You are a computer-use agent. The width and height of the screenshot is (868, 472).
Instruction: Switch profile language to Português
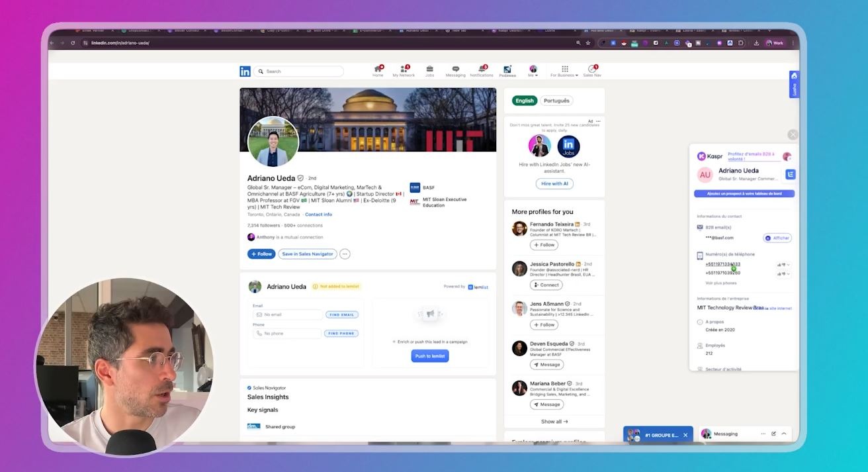click(556, 101)
